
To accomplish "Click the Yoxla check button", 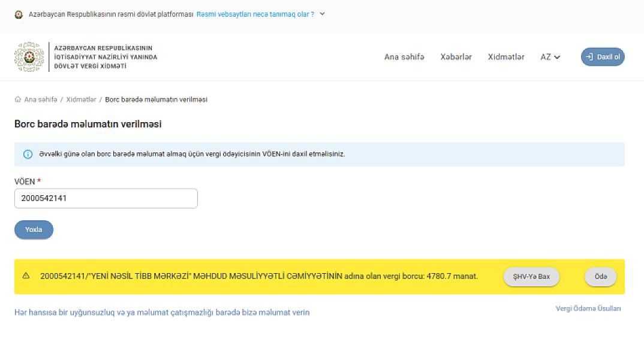I will coord(34,230).
